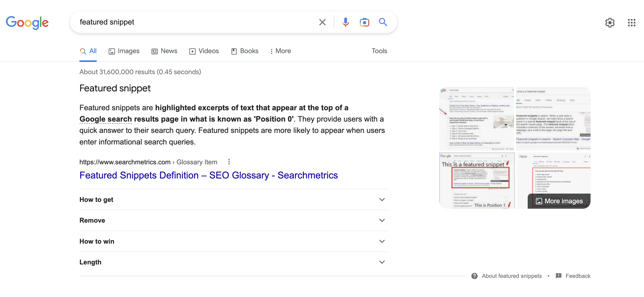
Task: Click the Feedback flag icon
Action: click(x=558, y=276)
